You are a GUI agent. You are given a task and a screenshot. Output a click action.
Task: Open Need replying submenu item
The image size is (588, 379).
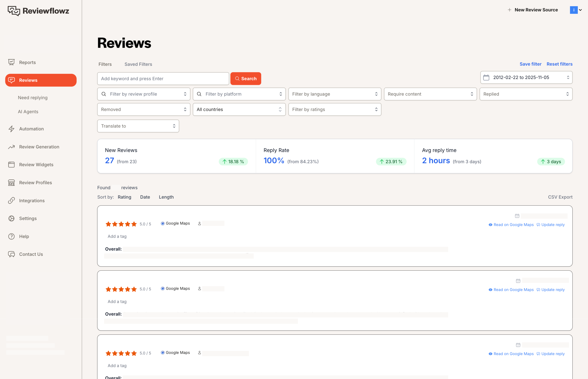click(33, 98)
